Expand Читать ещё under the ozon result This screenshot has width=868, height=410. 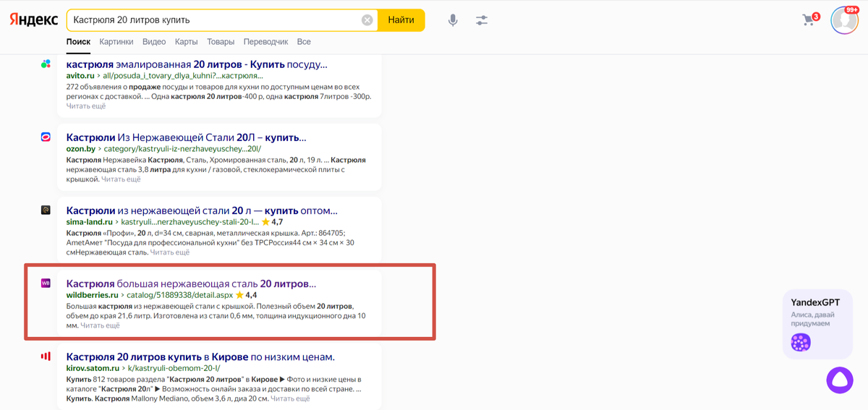point(121,179)
